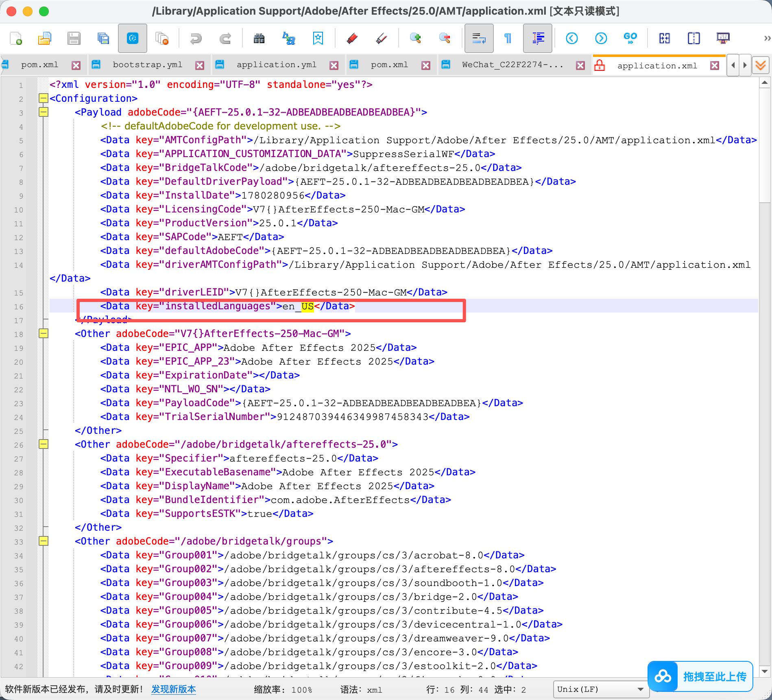
Task: Zoom in on the editor text
Action: tap(415, 38)
